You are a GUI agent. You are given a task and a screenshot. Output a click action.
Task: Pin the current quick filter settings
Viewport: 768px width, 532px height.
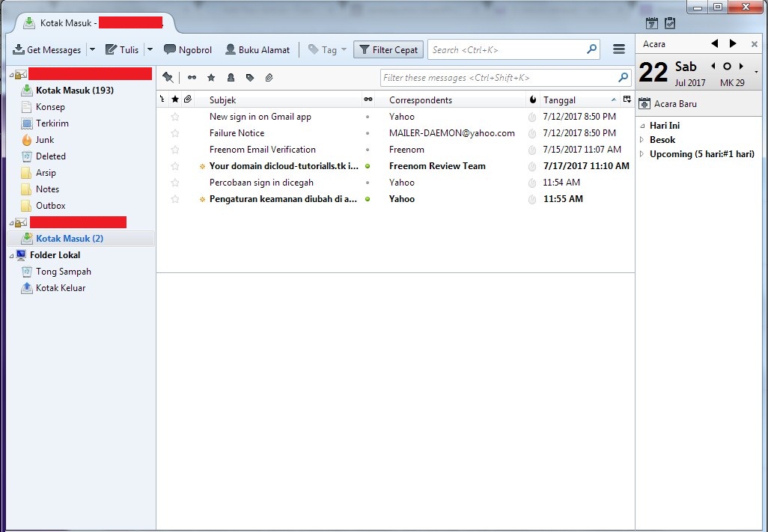click(168, 77)
